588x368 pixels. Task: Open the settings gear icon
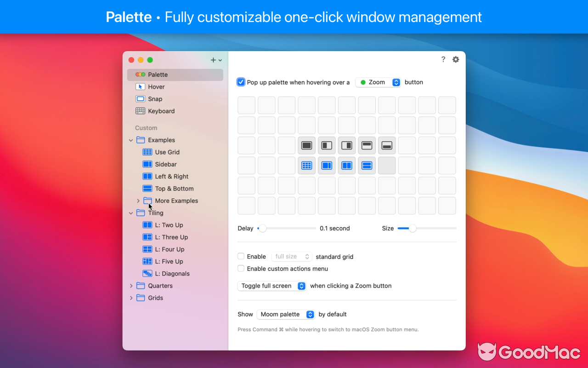[456, 59]
